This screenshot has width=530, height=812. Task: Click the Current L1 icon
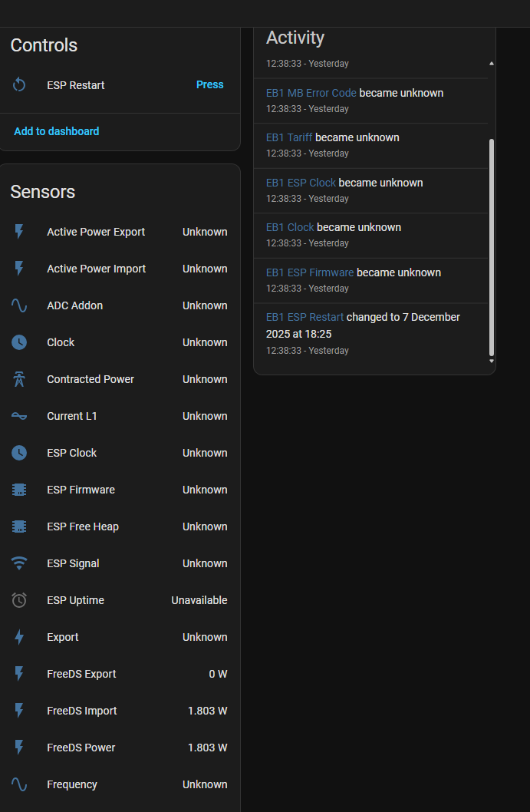[x=19, y=416]
